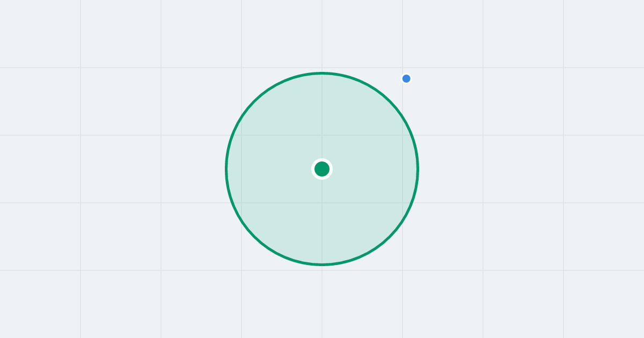This screenshot has height=338, width=644.
Task: Pick the dark green dot at circle center
Action: point(322,169)
